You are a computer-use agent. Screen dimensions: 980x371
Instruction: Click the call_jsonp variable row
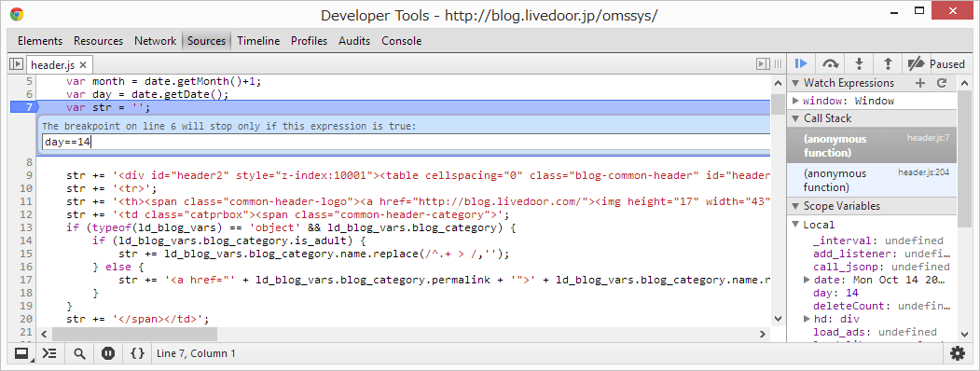point(881,267)
